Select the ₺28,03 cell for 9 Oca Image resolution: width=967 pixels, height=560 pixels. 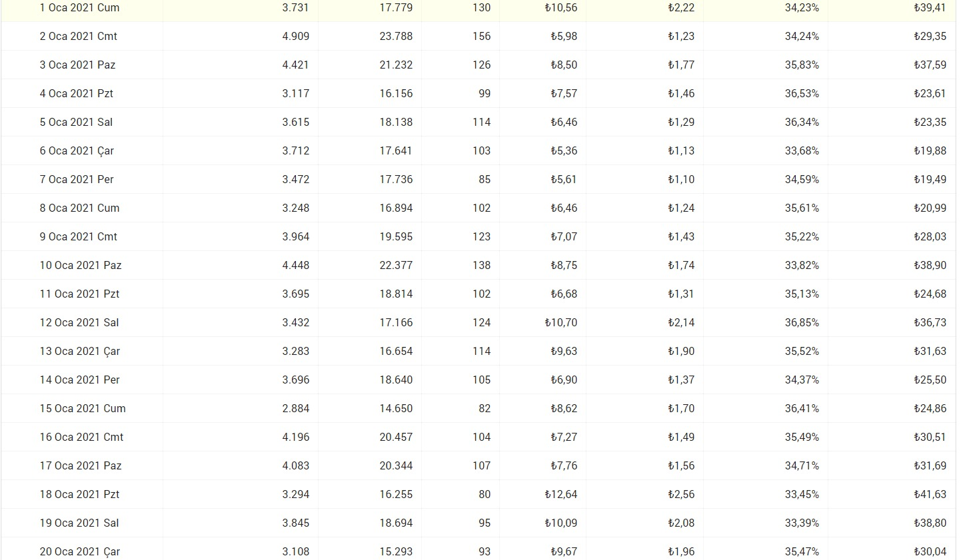pos(930,236)
